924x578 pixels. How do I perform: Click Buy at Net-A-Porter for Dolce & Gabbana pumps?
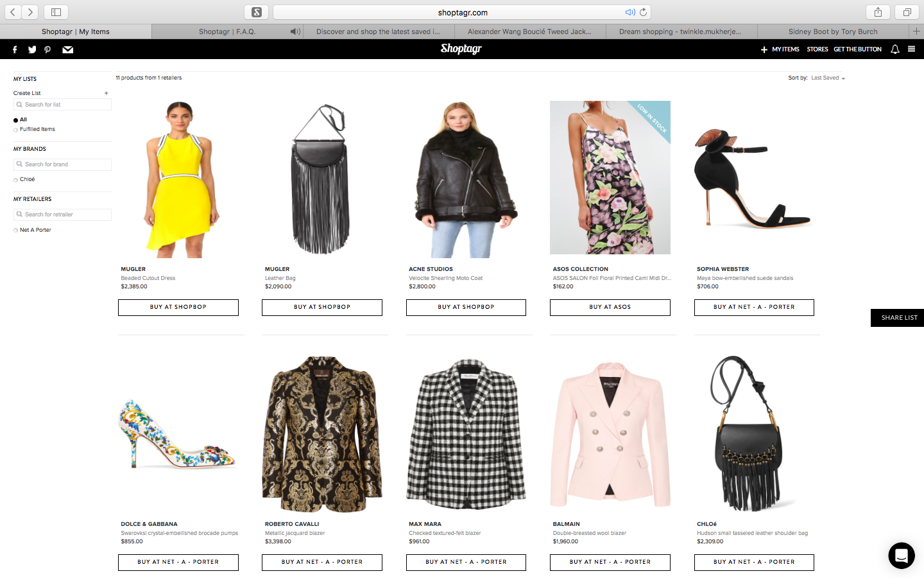pos(178,563)
